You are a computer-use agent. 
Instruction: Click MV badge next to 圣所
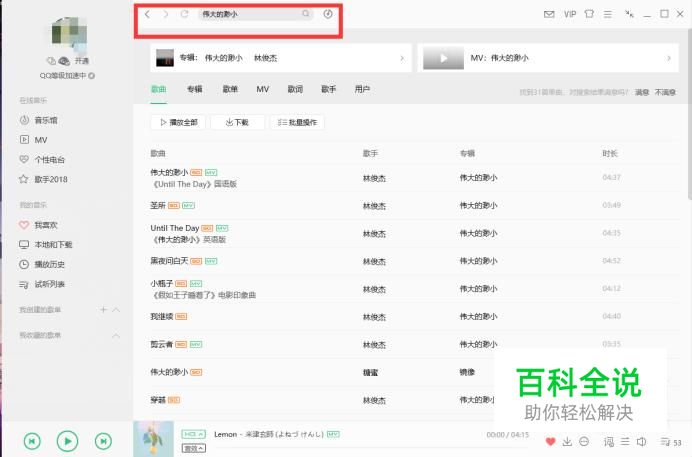coord(188,206)
